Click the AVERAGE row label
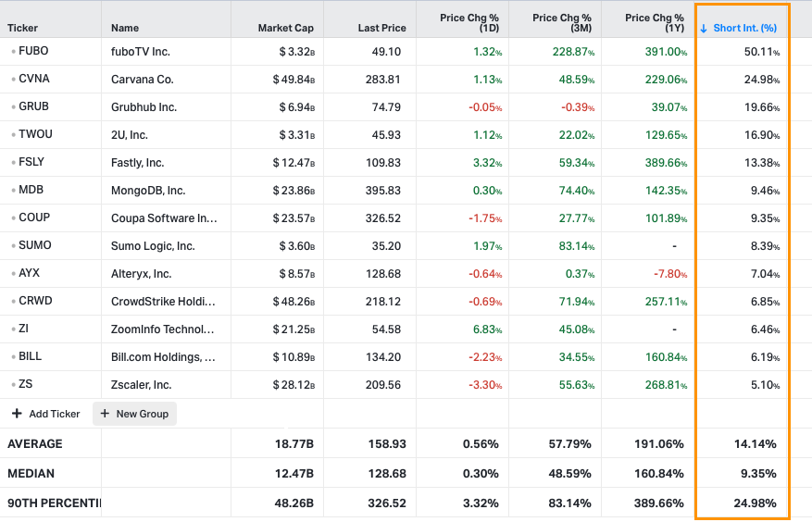Viewport: 812px width, 522px height. (x=34, y=444)
